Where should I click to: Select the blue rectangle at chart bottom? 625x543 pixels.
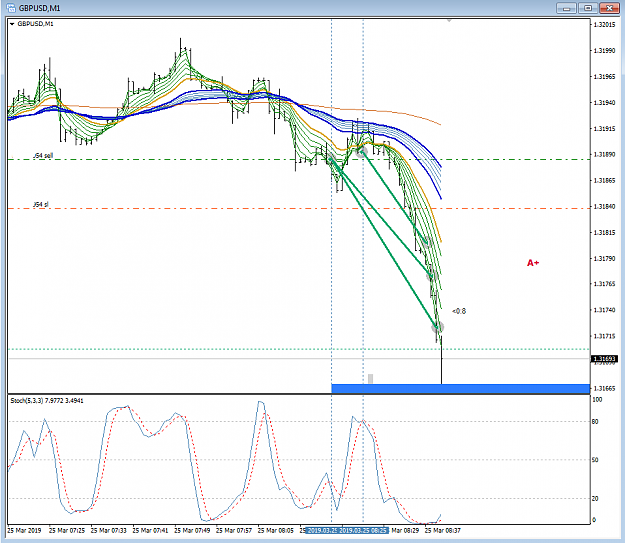click(460, 388)
